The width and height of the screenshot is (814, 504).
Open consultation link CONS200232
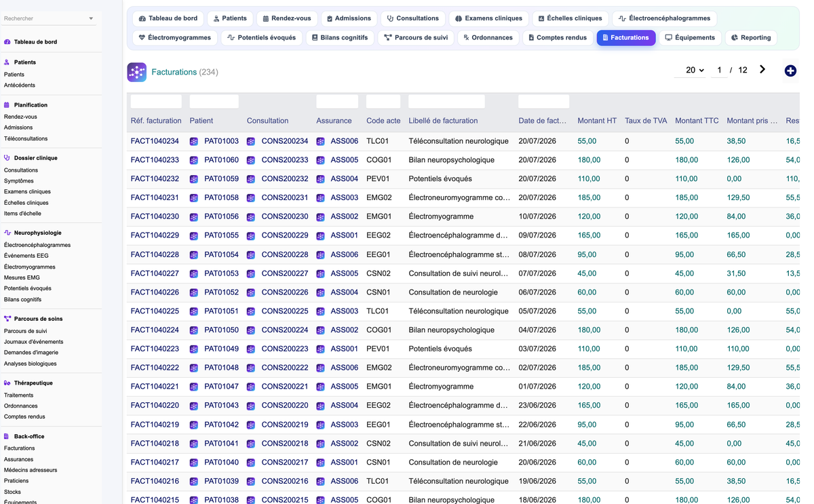(285, 179)
